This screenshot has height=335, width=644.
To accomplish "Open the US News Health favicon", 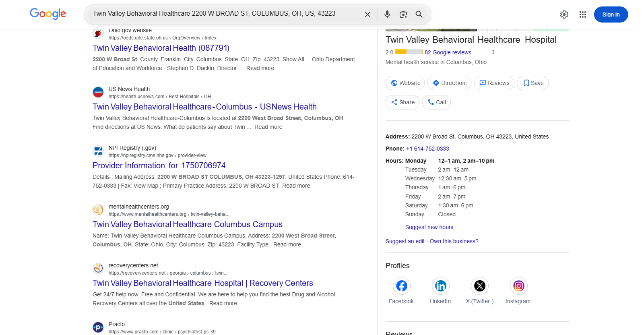I will click(x=98, y=92).
